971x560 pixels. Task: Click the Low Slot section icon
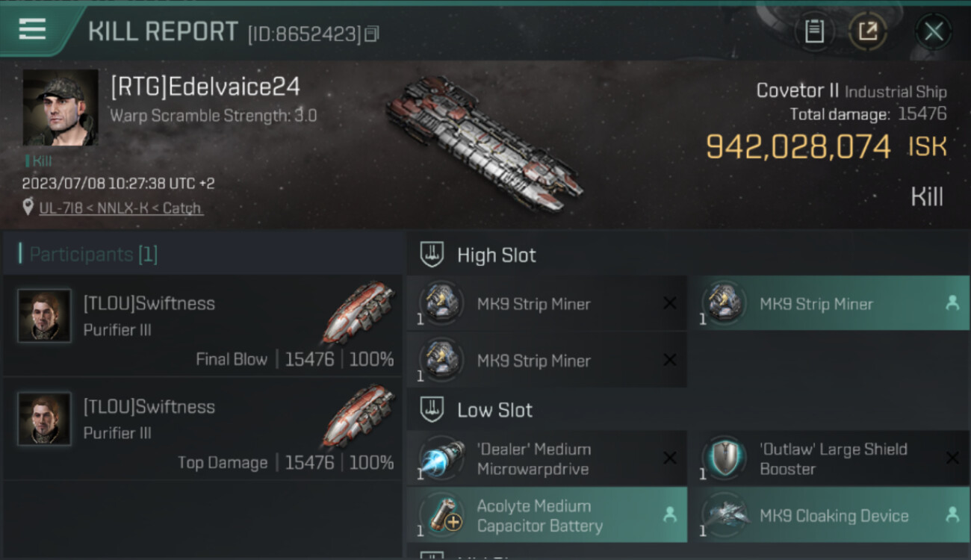tap(432, 410)
